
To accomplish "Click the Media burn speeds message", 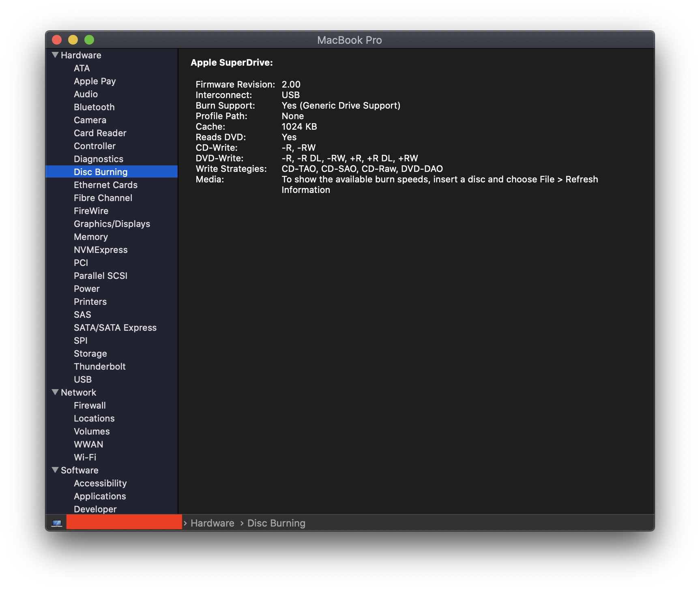I will click(x=440, y=184).
